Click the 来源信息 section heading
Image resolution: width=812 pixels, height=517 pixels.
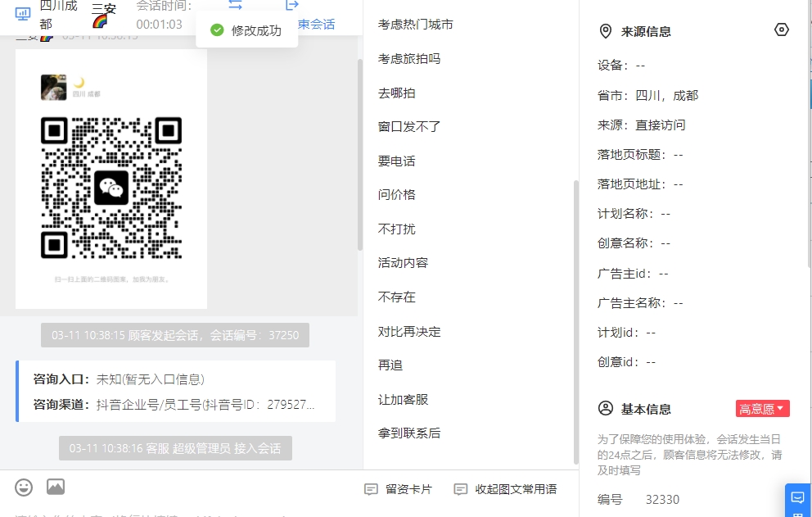pos(646,32)
